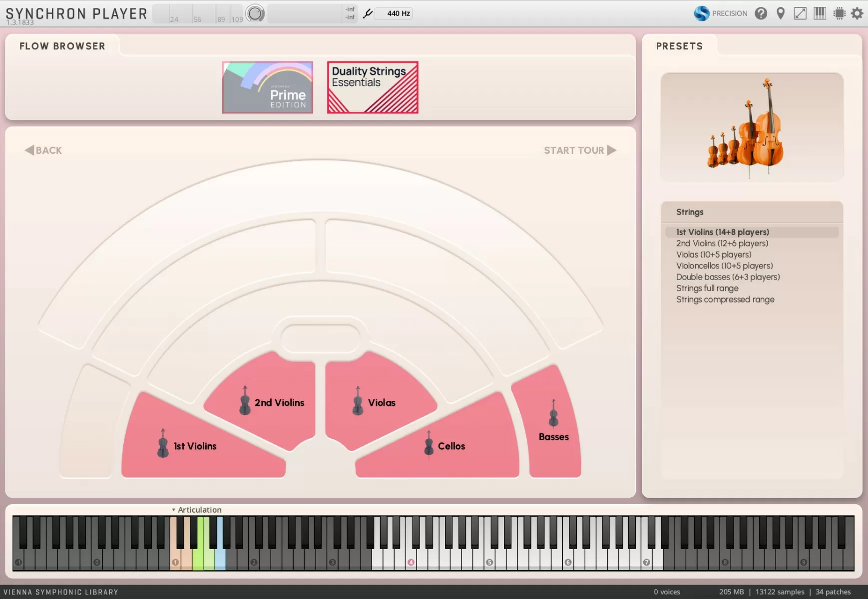Click Start Tour
The image size is (868, 599).
[574, 150]
